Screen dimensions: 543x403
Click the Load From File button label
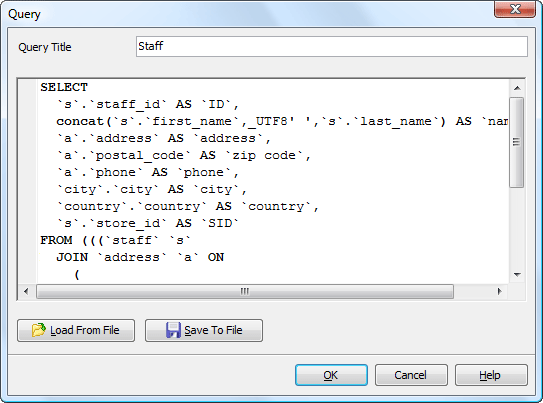[x=85, y=330]
